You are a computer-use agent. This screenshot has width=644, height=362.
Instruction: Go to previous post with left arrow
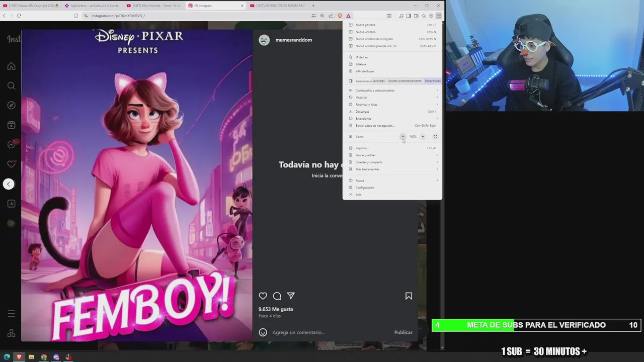click(9, 184)
